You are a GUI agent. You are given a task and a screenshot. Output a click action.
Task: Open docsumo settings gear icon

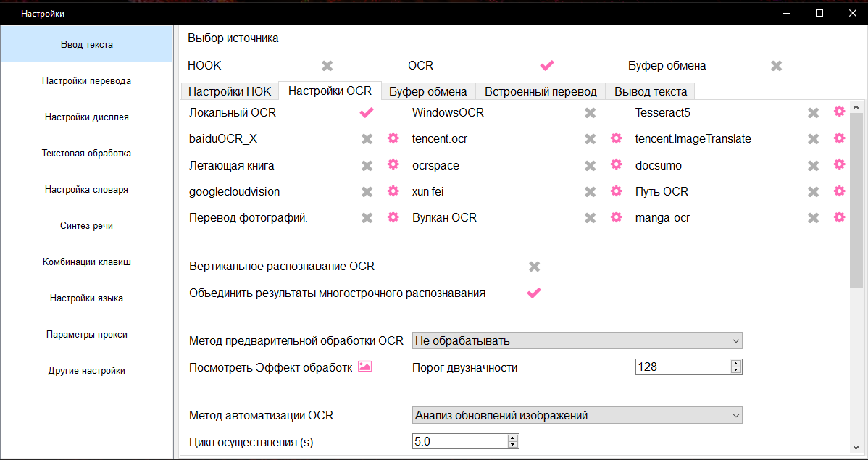(x=839, y=164)
